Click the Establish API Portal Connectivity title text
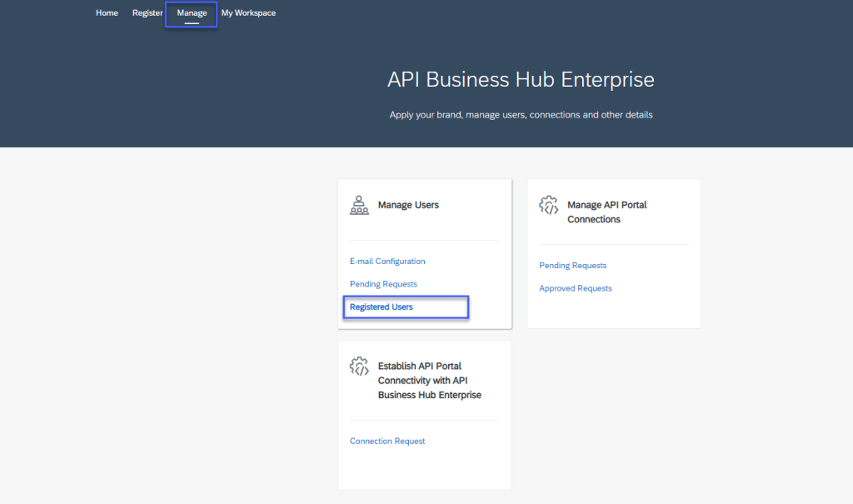Image resolution: width=853 pixels, height=504 pixels. coord(429,380)
